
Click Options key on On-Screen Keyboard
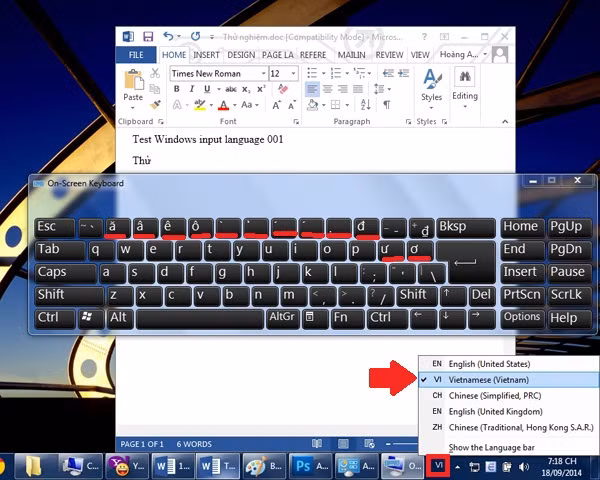(x=522, y=318)
